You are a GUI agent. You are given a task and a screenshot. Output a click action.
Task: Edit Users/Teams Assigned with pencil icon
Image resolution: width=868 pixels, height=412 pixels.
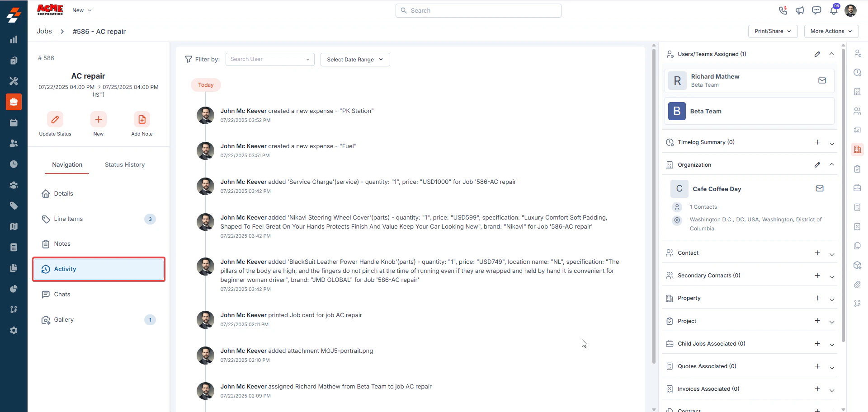[x=817, y=54]
